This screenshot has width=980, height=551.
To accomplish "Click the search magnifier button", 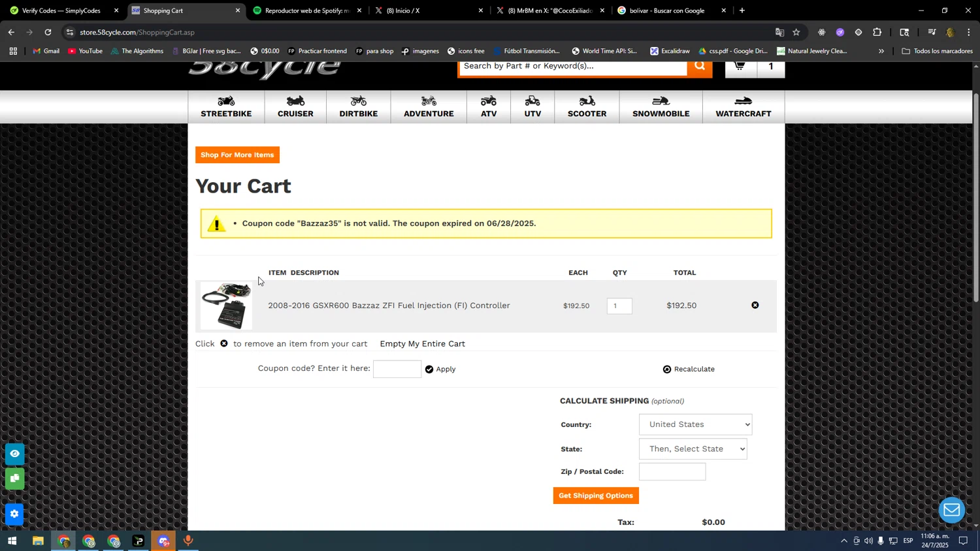I will click(700, 66).
